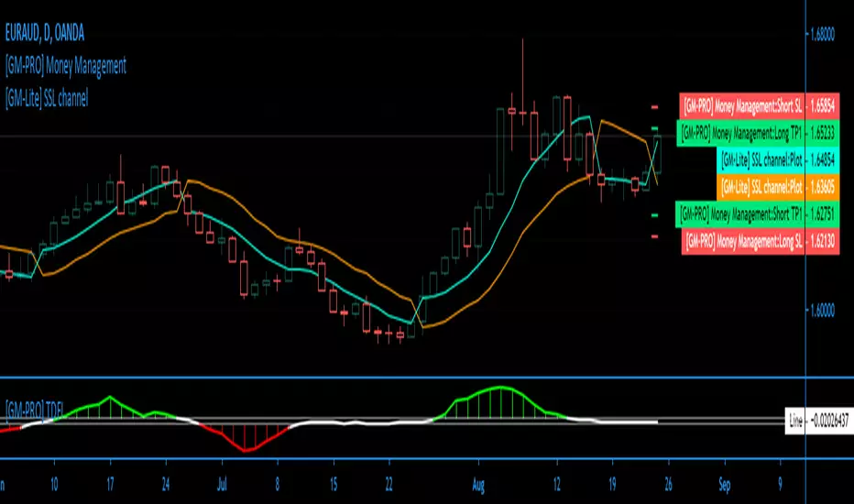Click the Long TP1 1.65233 price label
The image size is (854, 504).
click(758, 133)
